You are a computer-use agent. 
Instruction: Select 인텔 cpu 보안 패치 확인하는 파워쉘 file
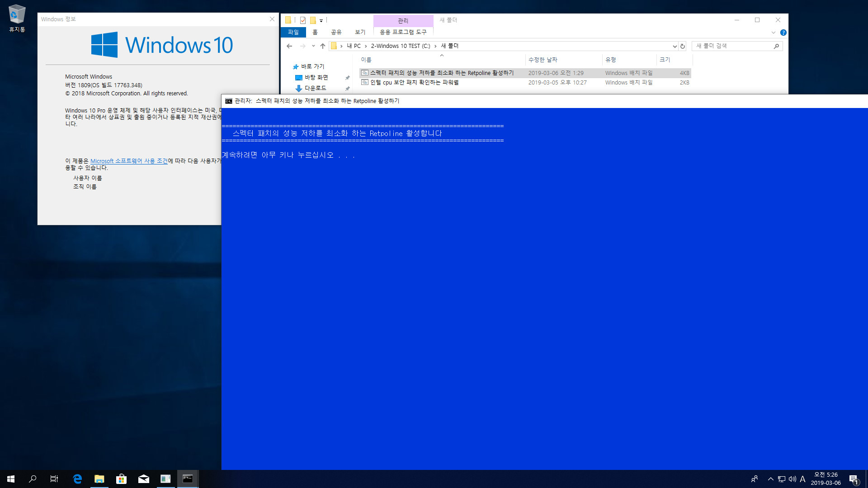(525, 83)
